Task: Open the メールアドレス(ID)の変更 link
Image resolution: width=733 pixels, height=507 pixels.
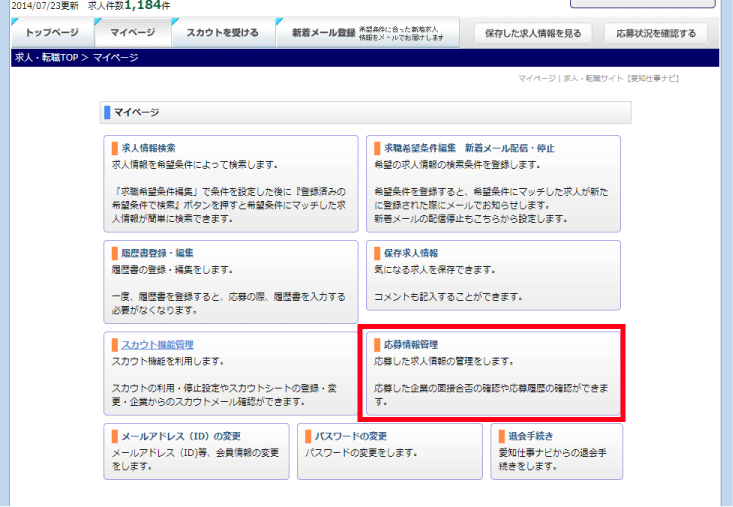Action: [x=180, y=436]
